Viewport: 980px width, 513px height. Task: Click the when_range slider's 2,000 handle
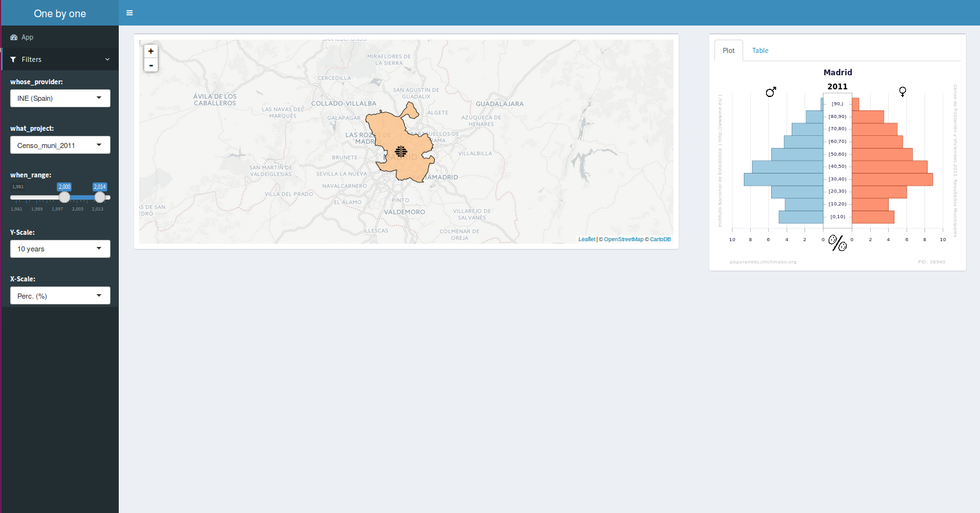pos(64,197)
